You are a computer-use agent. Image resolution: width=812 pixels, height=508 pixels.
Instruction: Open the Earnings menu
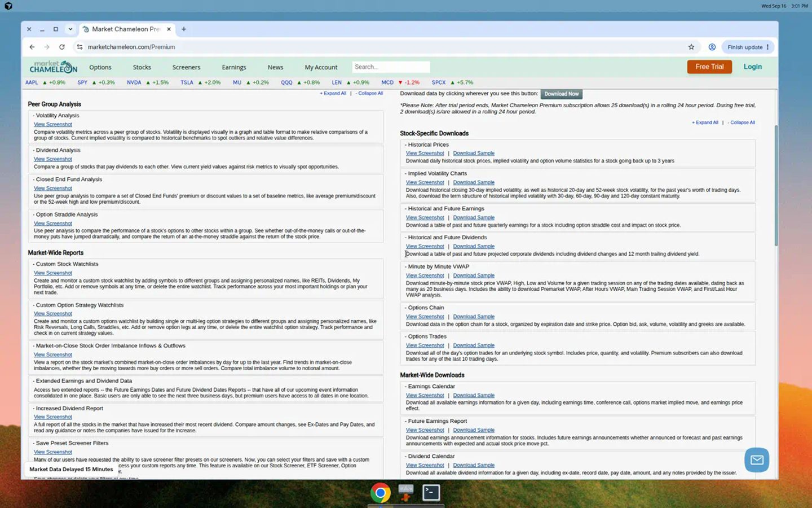tap(234, 67)
